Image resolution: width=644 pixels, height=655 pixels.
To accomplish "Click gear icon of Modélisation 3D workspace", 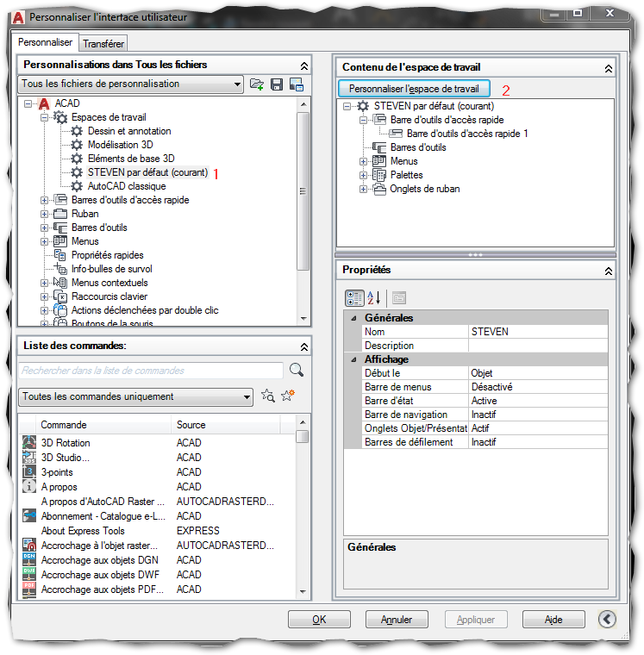I will tap(77, 145).
